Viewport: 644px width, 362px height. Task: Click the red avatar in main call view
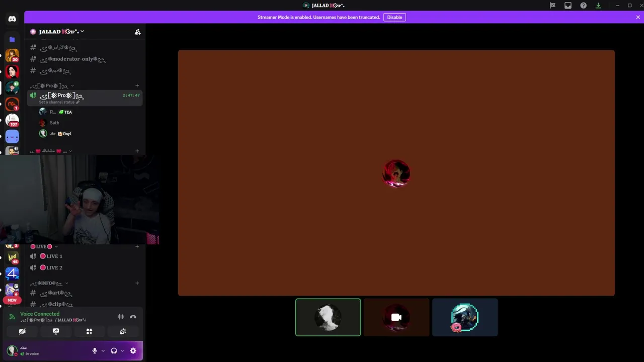point(396,173)
